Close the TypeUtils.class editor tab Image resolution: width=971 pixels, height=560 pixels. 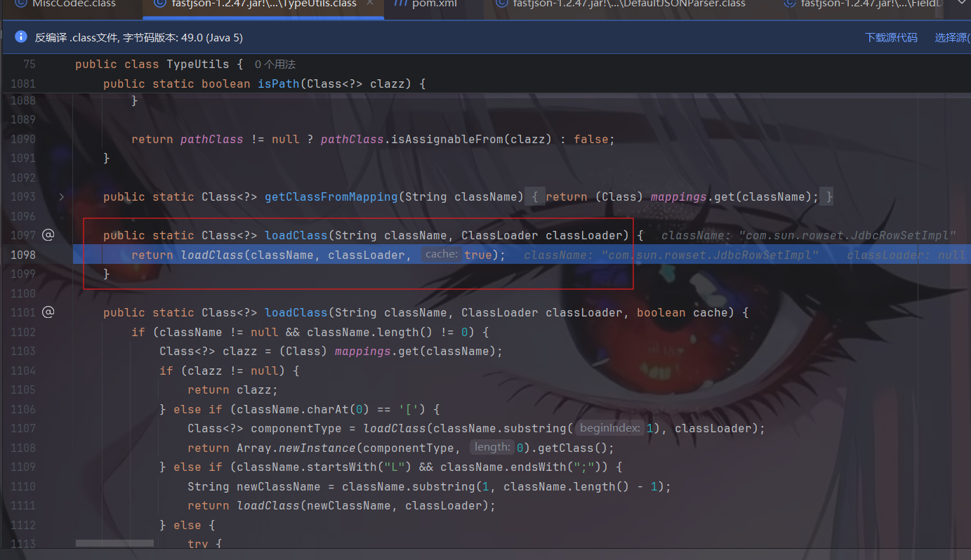pos(371,4)
